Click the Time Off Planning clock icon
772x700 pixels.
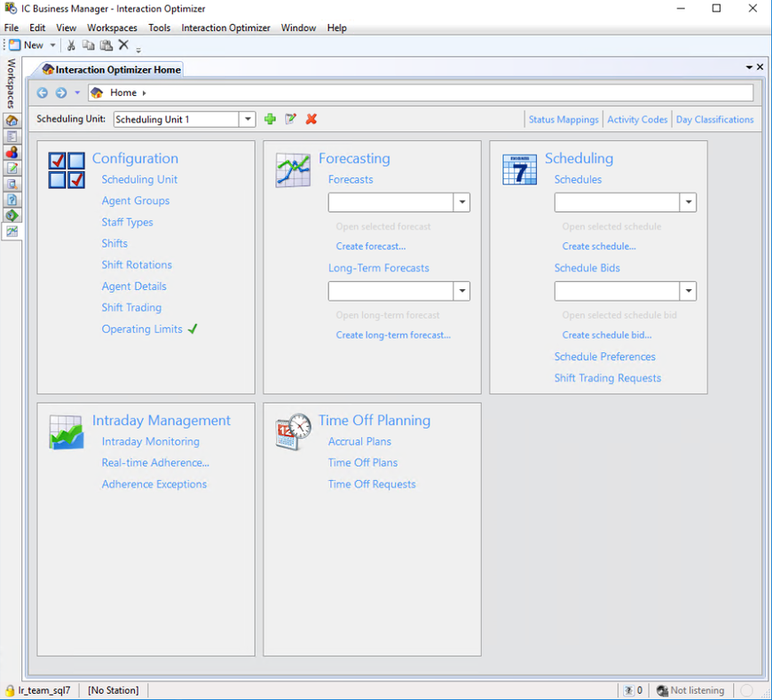[x=293, y=432]
